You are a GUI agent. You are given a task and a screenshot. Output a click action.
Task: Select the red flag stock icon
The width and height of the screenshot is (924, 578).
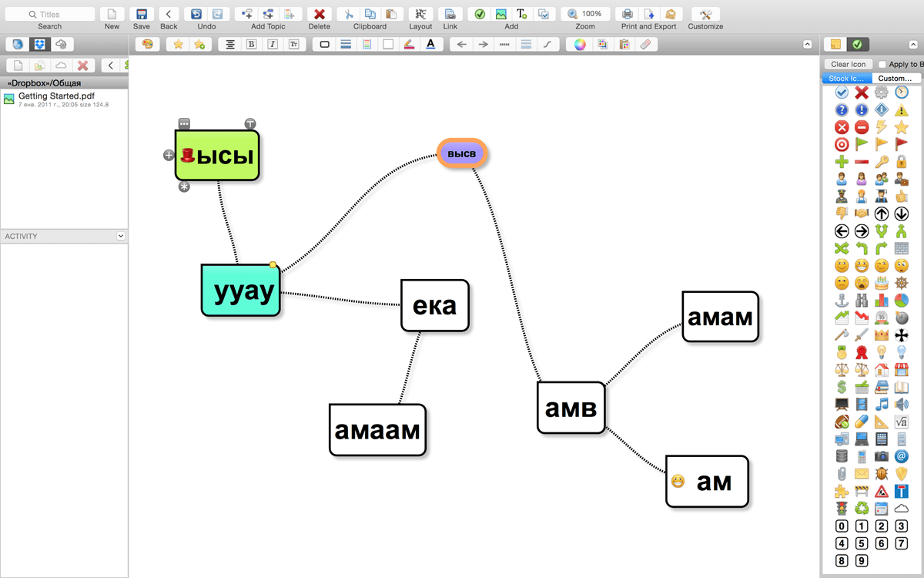pos(901,143)
